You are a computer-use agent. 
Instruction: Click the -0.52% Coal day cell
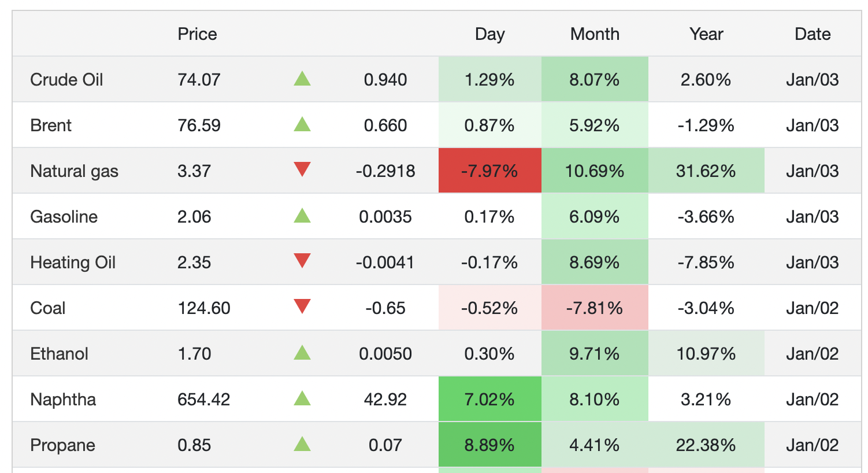(489, 308)
